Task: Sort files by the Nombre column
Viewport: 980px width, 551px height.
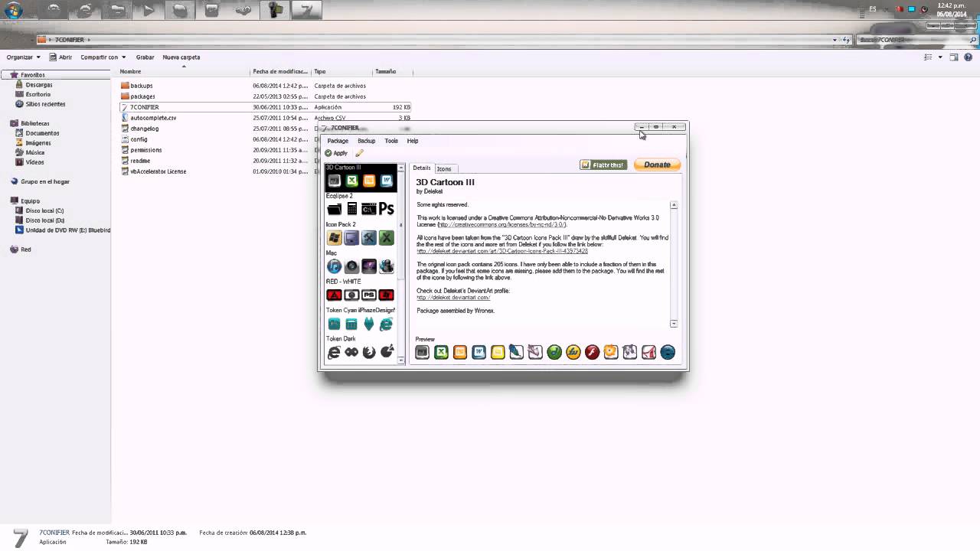Action: 184,72
